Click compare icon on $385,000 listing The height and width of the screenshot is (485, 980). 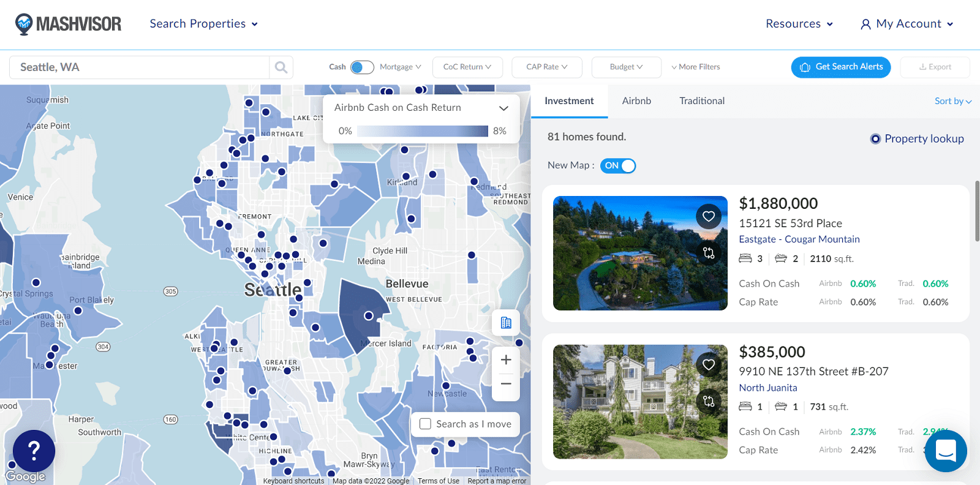709,401
